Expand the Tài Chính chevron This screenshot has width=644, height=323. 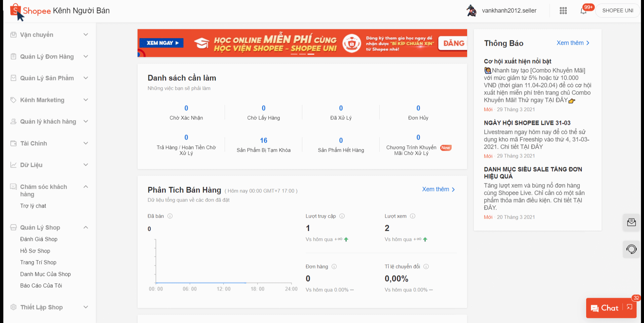(86, 143)
